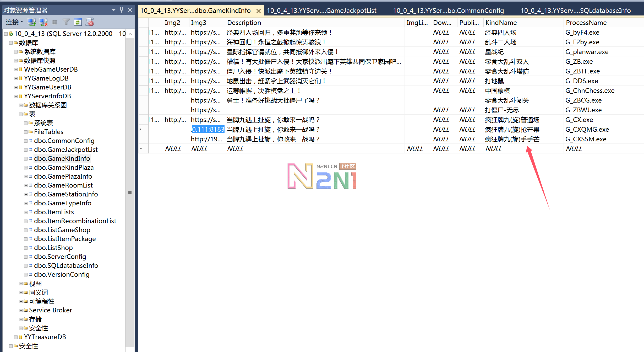Select dbo.ServerConfig table in tree

[x=60, y=257]
